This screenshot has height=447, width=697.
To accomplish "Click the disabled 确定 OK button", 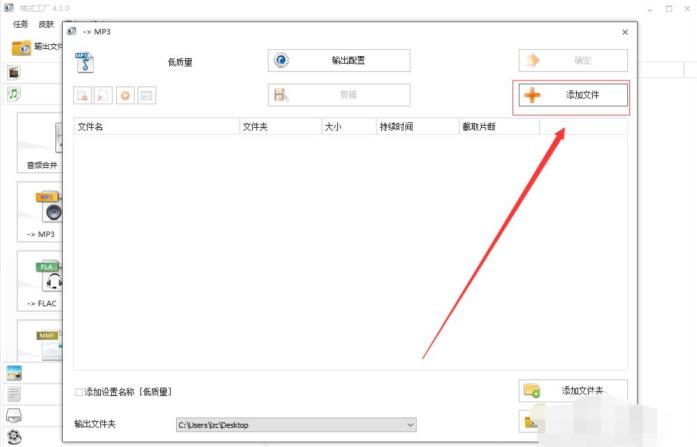I will [573, 60].
